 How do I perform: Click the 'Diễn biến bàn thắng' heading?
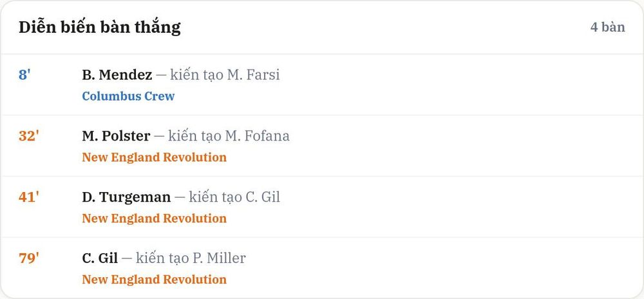99,27
